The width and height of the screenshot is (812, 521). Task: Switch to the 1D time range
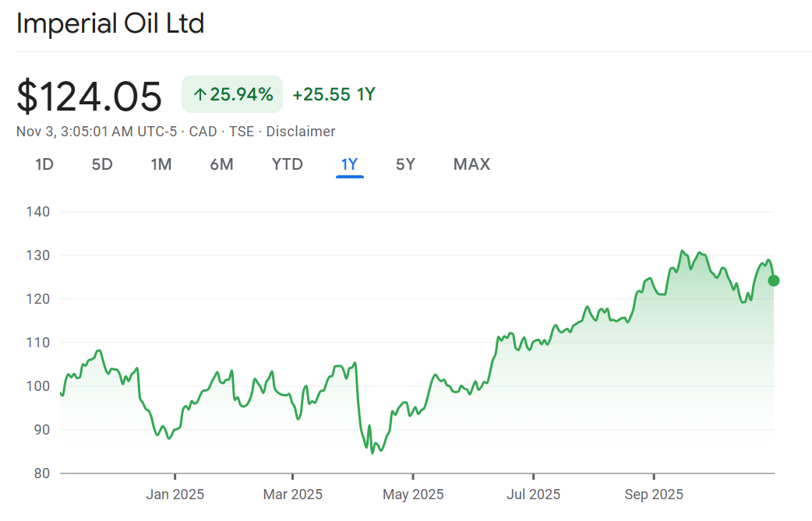[x=44, y=164]
